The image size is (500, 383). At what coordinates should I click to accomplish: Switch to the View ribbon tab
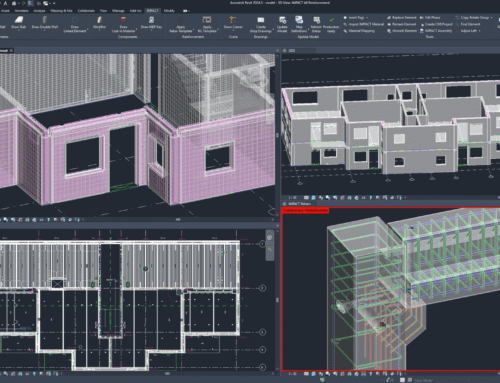tap(103, 11)
